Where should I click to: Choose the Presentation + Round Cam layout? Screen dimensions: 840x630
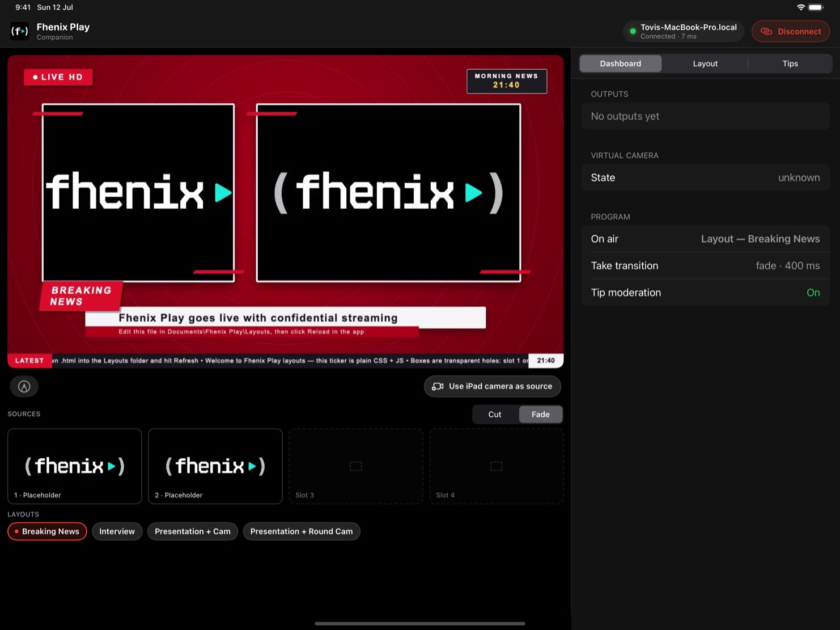pos(302,531)
